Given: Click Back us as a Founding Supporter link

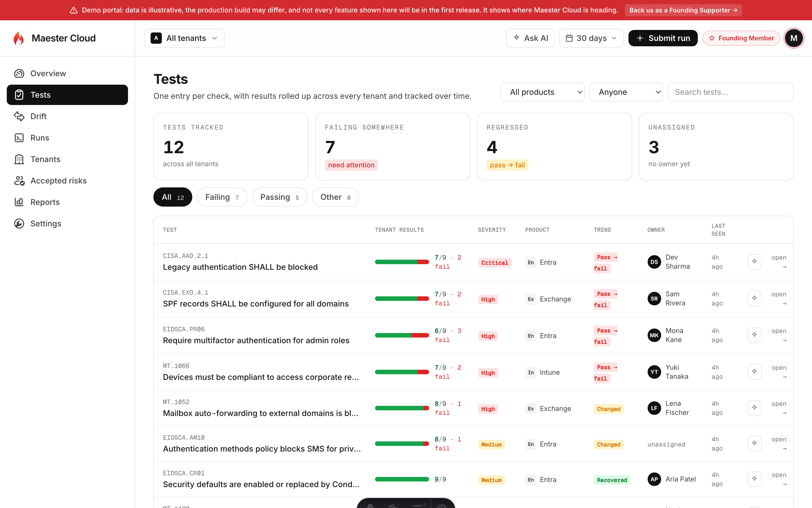Looking at the screenshot, I should click(x=683, y=10).
